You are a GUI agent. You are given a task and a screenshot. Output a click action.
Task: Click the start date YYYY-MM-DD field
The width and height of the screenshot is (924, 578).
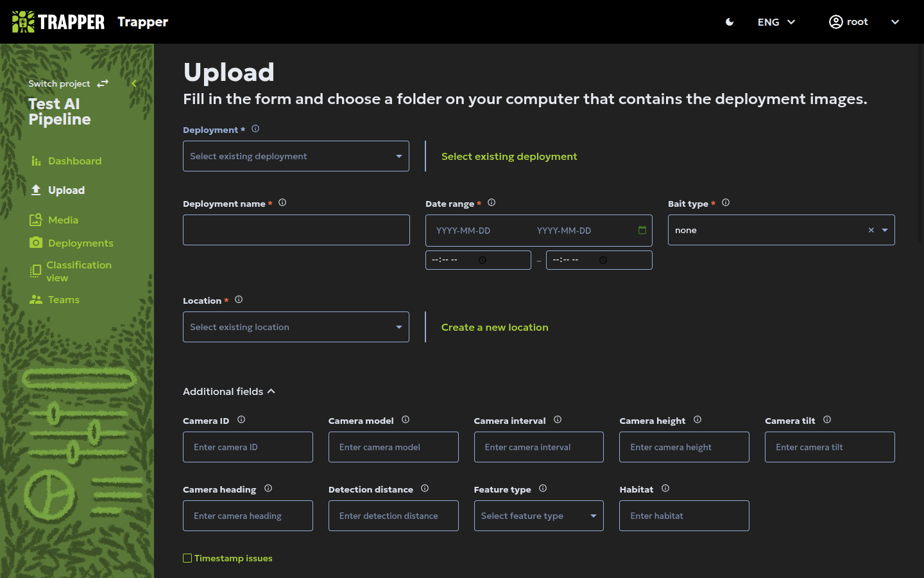click(463, 231)
